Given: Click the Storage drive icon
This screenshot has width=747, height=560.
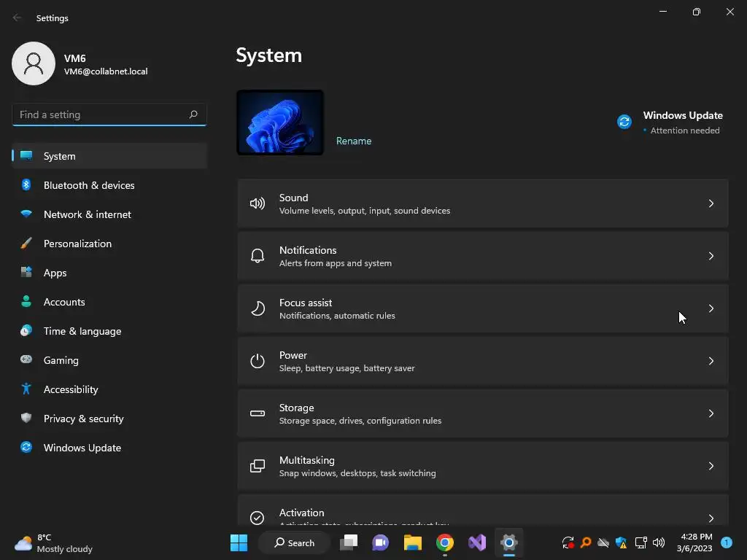Looking at the screenshot, I should coord(258,413).
